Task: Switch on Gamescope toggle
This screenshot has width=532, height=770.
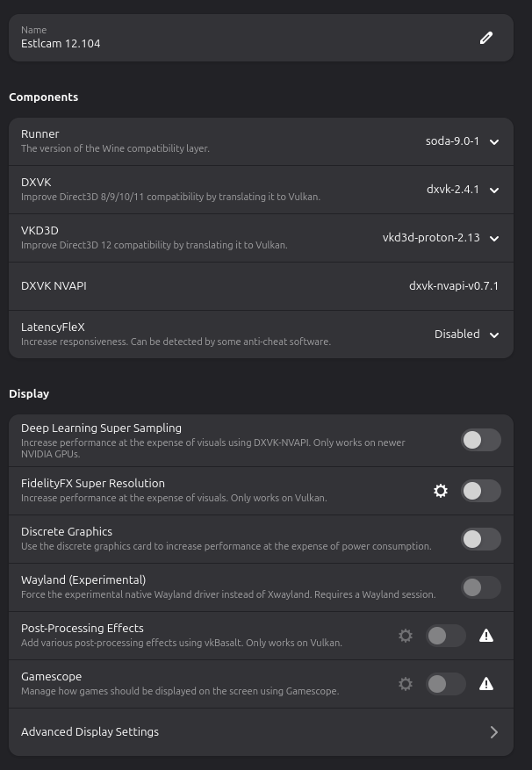Action: click(x=446, y=684)
